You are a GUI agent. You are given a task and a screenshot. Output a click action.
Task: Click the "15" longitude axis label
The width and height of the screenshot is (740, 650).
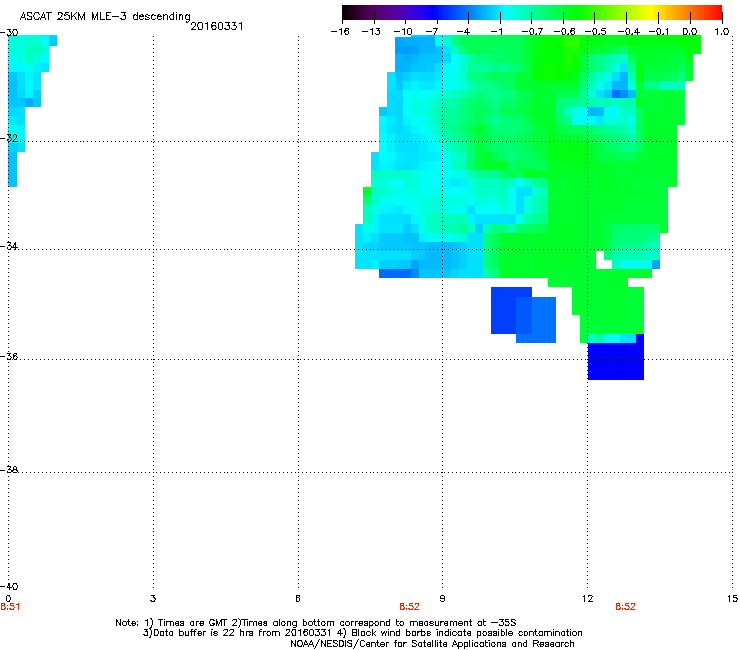[x=732, y=599]
